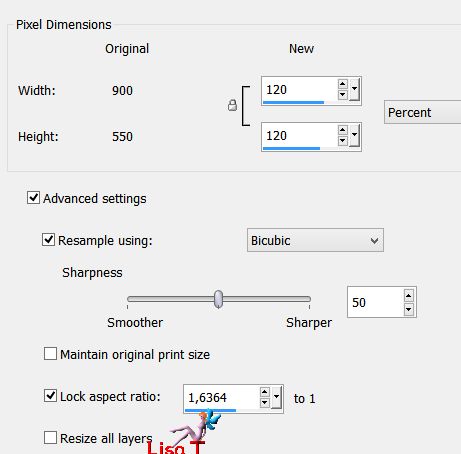461x454 pixels.
Task: Click the Sharpness slider handle
Action: pos(218,299)
